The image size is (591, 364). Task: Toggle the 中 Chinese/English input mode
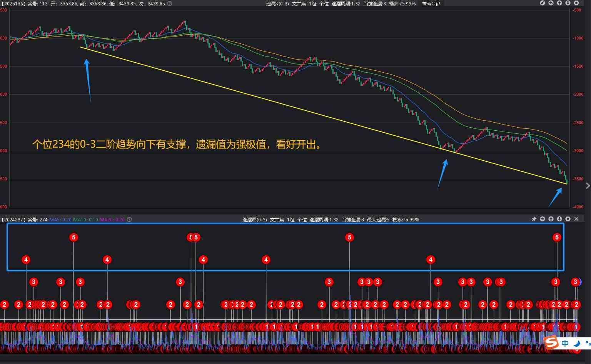coord(565,343)
